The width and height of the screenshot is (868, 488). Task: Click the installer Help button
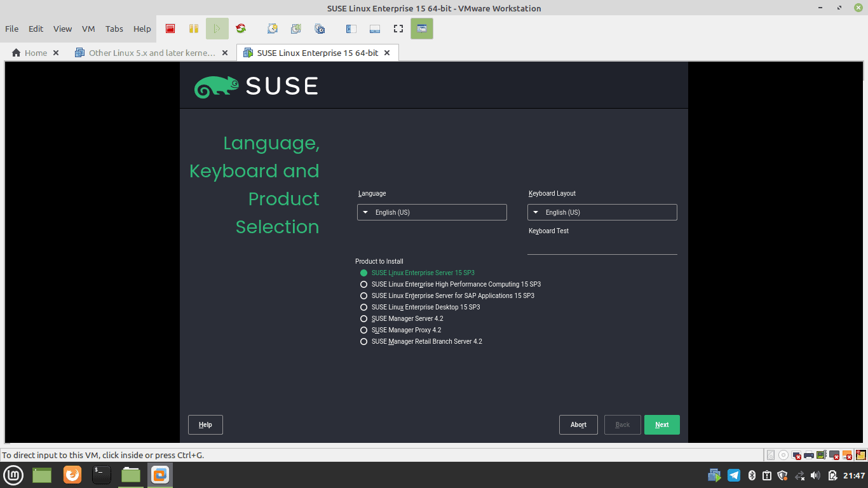205,424
